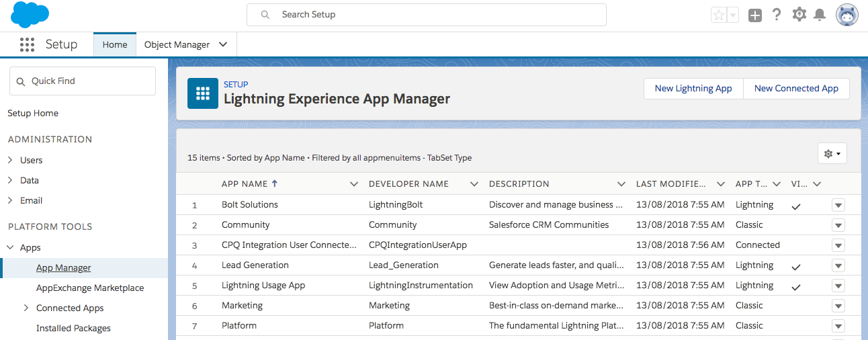Open row actions for Bolt Solutions
Viewport: 868px width, 340px height.
[x=838, y=205]
